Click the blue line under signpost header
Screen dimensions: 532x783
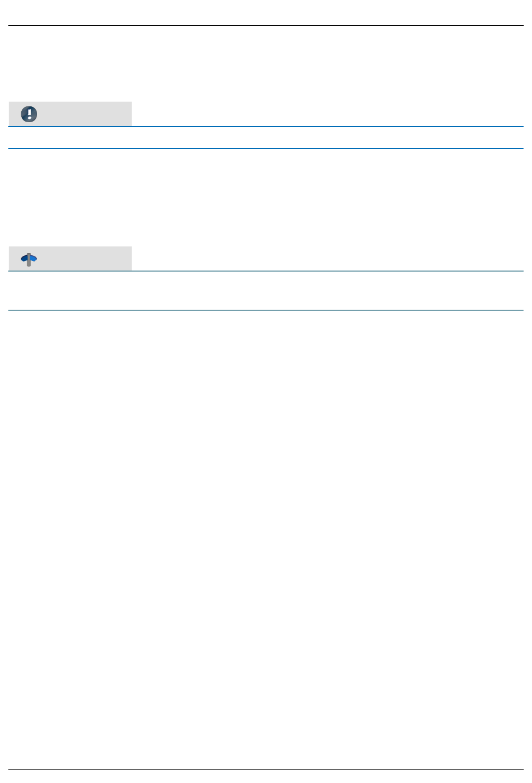click(x=266, y=272)
